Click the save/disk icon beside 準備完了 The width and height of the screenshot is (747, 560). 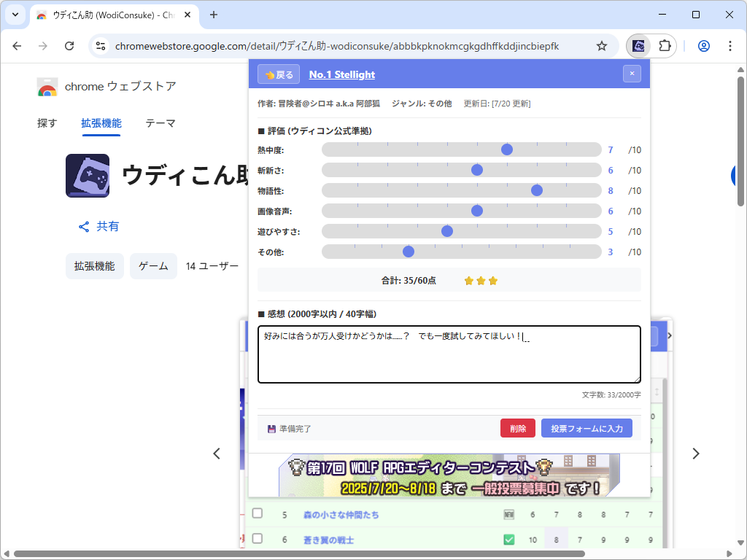pos(271,428)
